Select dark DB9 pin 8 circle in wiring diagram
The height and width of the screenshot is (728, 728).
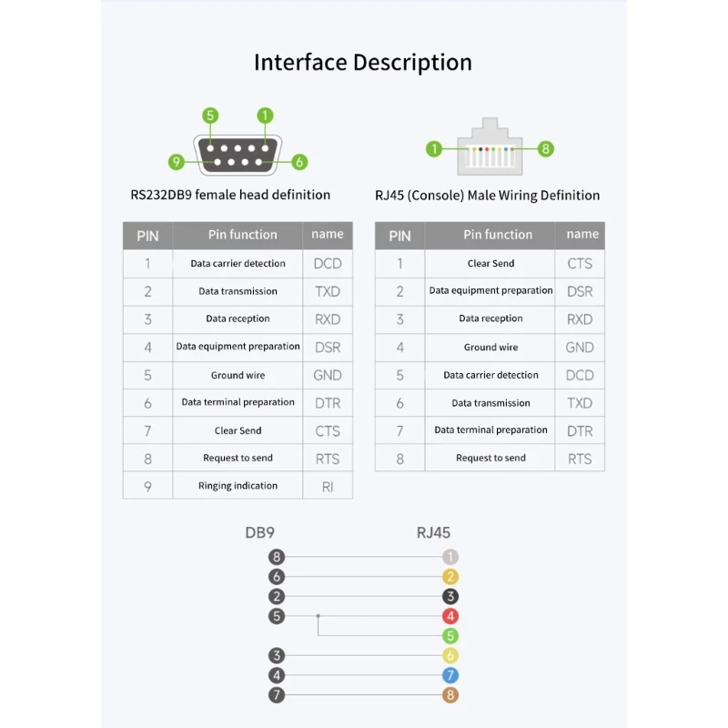(x=278, y=557)
